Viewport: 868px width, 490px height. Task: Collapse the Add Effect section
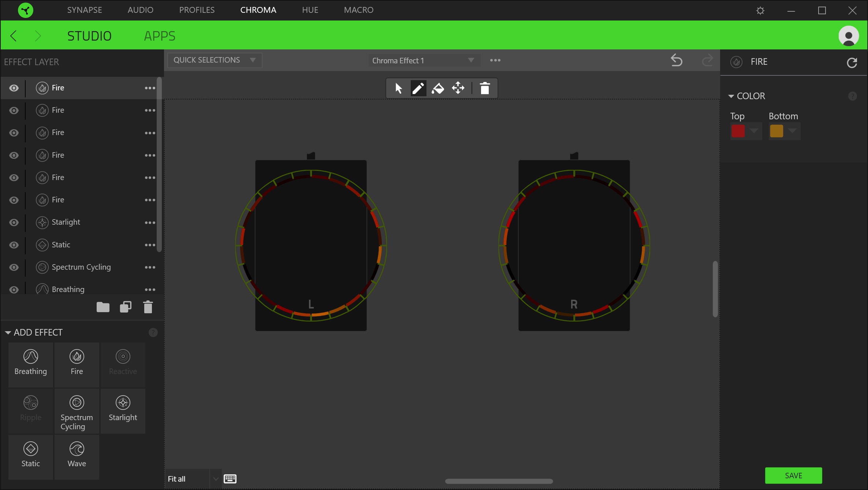[8, 333]
